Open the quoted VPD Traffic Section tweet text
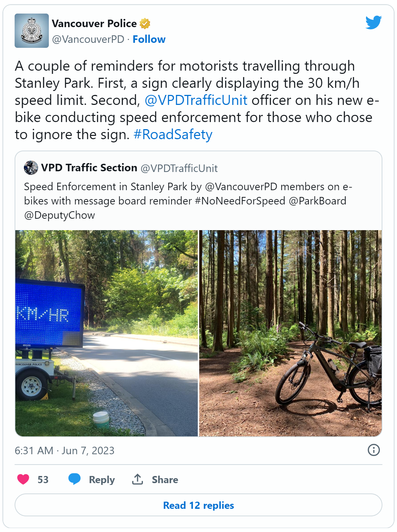 pos(188,201)
